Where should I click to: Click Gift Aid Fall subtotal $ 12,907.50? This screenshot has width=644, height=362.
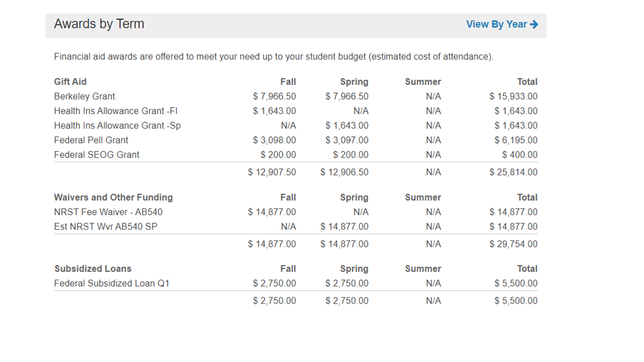click(272, 172)
